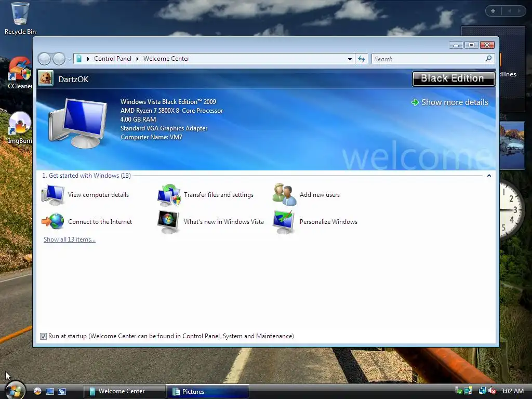Click the Windows Sidebar tray icon

pyautogui.click(x=468, y=391)
